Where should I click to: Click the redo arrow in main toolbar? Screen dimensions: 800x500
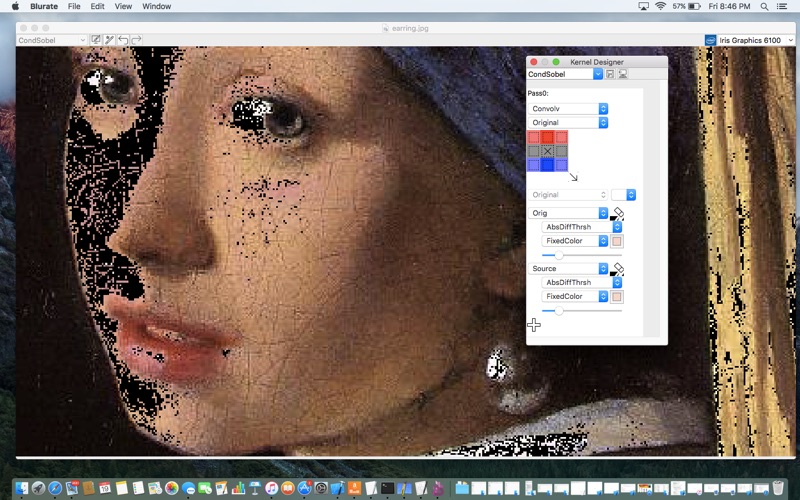(x=136, y=40)
